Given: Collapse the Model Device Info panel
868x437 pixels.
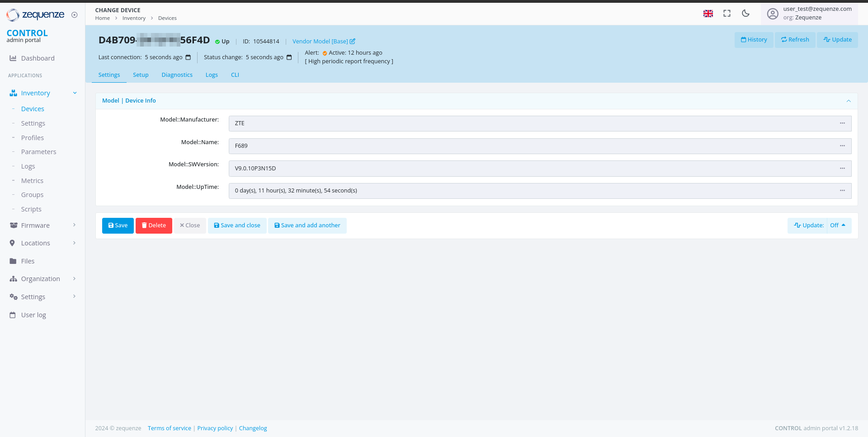Looking at the screenshot, I should (x=849, y=101).
